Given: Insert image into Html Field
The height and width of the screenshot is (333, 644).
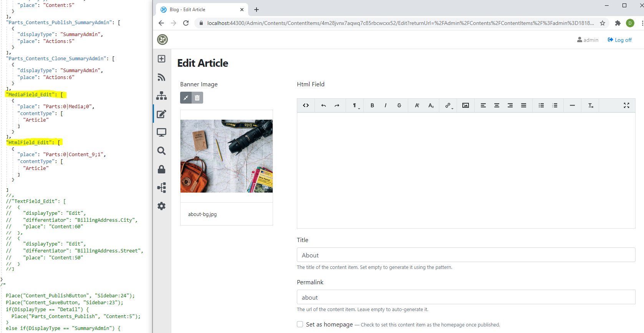Looking at the screenshot, I should 465,106.
